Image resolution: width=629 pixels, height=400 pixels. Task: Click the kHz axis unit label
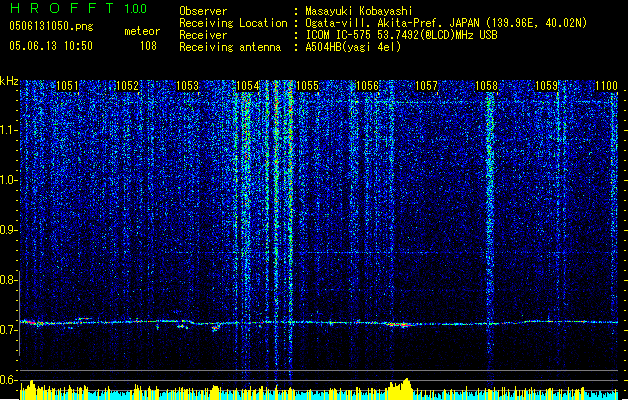click(9, 81)
